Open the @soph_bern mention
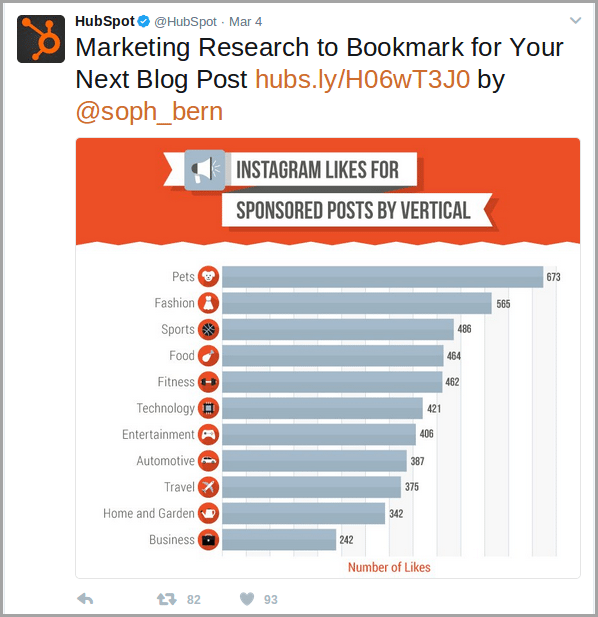The width and height of the screenshot is (598, 617). (x=149, y=112)
